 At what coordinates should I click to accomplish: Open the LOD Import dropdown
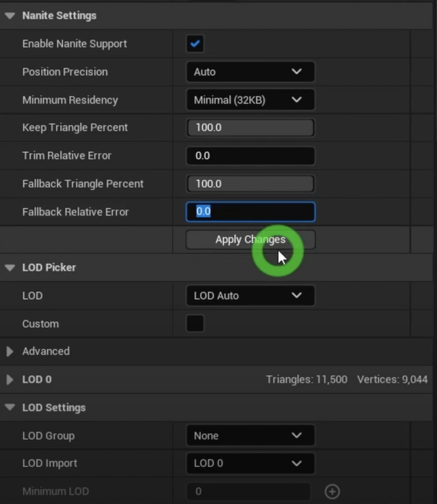(250, 463)
